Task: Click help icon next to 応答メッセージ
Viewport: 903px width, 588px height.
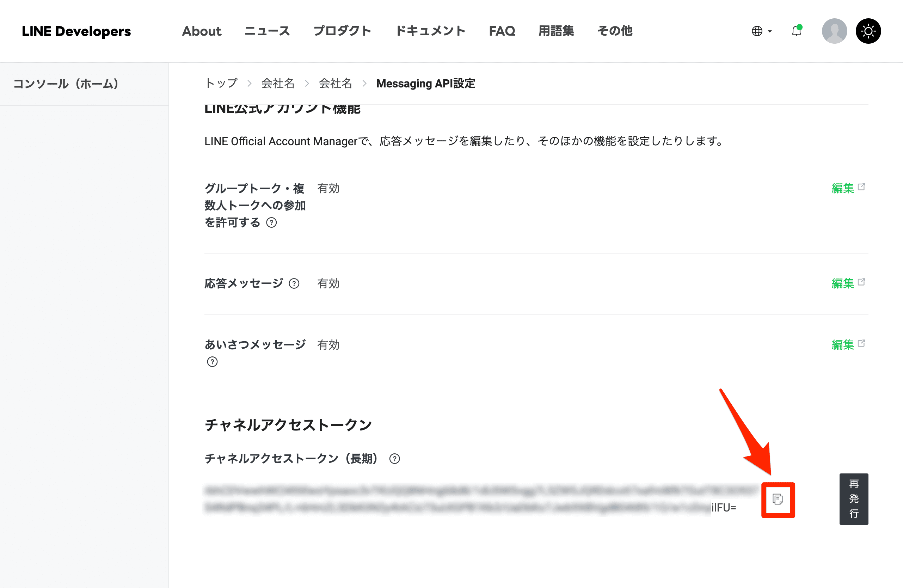Action: [x=294, y=283]
